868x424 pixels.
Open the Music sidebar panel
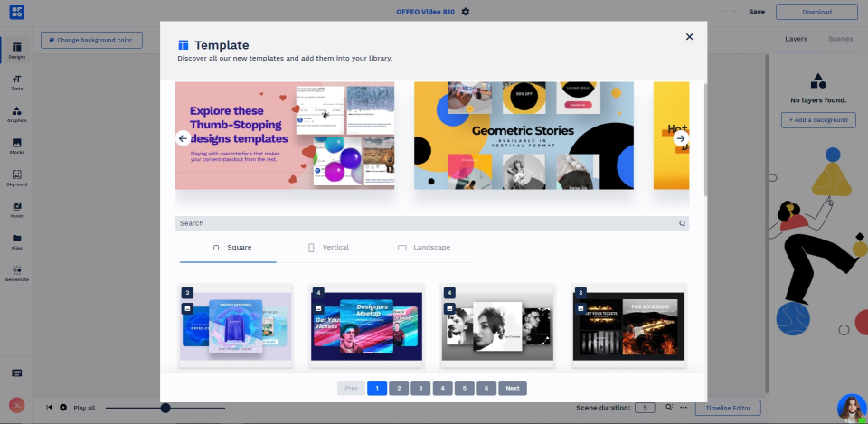point(16,209)
